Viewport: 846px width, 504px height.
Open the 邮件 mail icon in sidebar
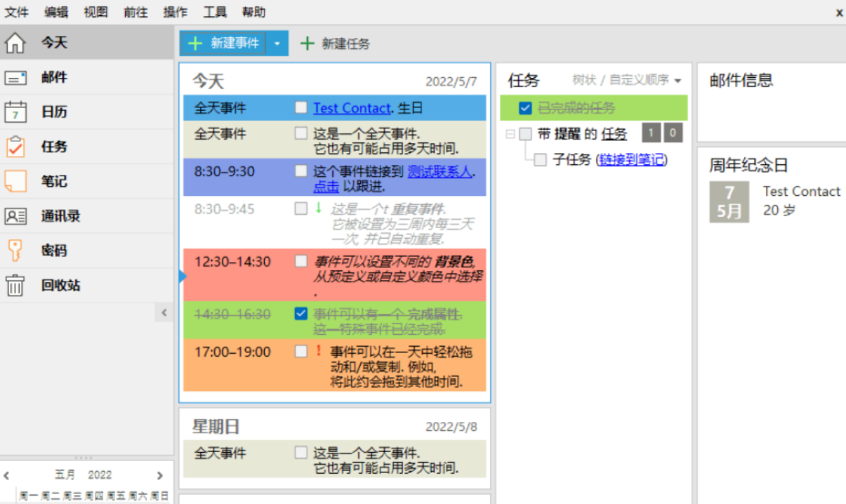tap(15, 78)
